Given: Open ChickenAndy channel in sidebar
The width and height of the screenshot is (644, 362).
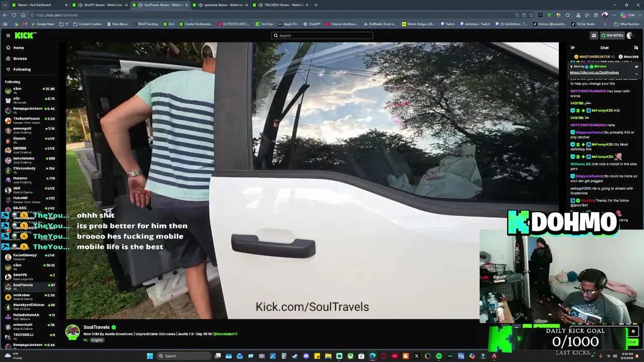Looking at the screenshot, I should pos(30,170).
